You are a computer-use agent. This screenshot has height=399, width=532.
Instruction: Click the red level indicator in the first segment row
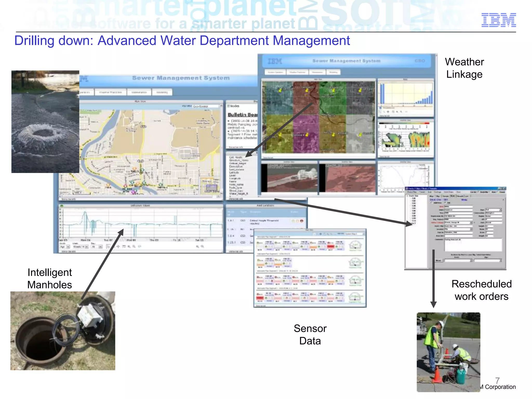[x=330, y=246]
